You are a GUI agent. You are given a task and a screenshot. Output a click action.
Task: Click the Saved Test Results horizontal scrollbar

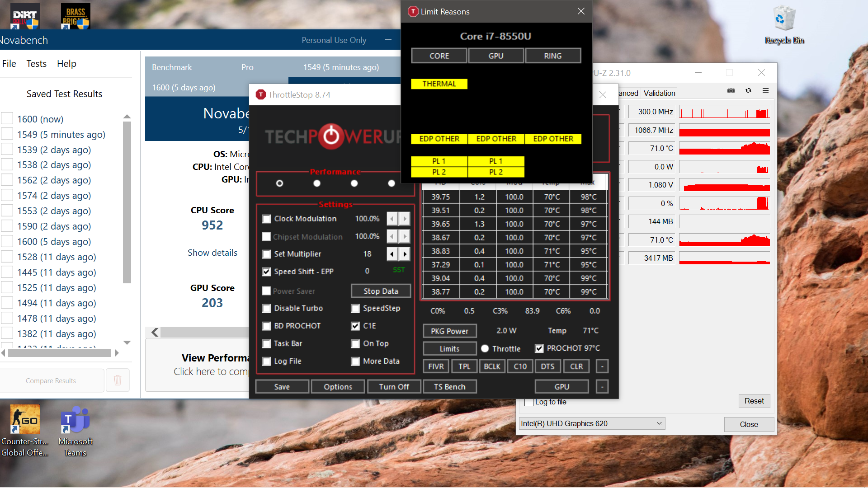(59, 353)
